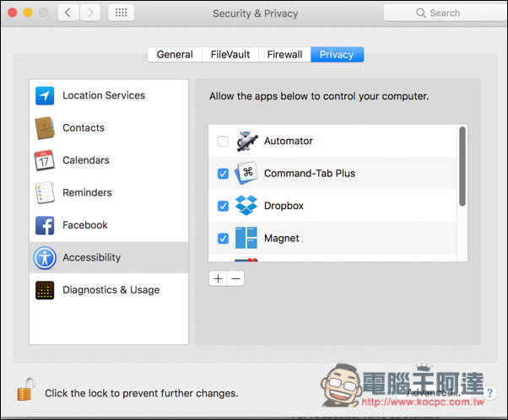This screenshot has width=508, height=420.
Task: Switch to the Firewall tab
Action: pyautogui.click(x=284, y=55)
